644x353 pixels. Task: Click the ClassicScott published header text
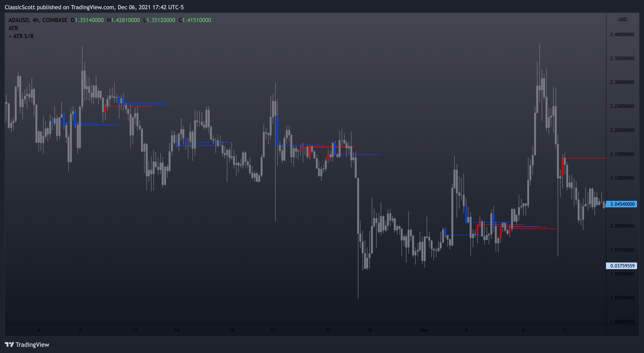pyautogui.click(x=94, y=7)
